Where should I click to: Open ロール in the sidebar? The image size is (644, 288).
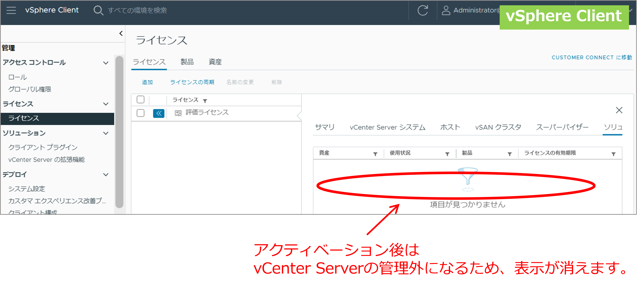point(18,77)
